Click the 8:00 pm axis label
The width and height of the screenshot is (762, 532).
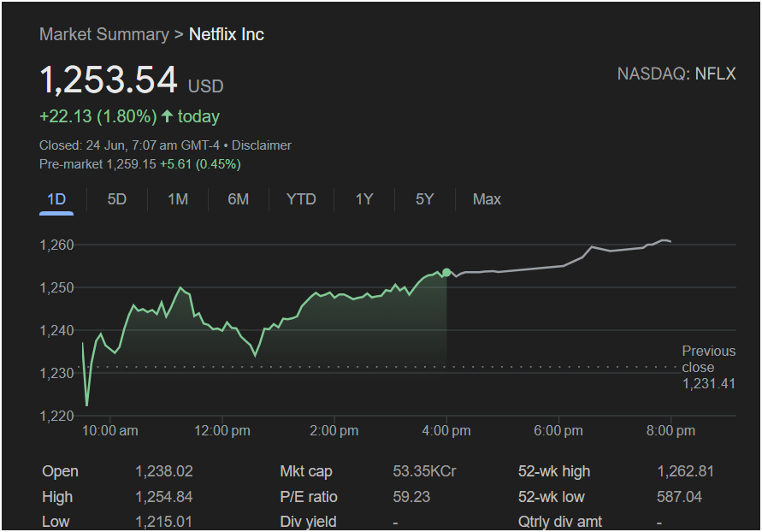pyautogui.click(x=670, y=431)
